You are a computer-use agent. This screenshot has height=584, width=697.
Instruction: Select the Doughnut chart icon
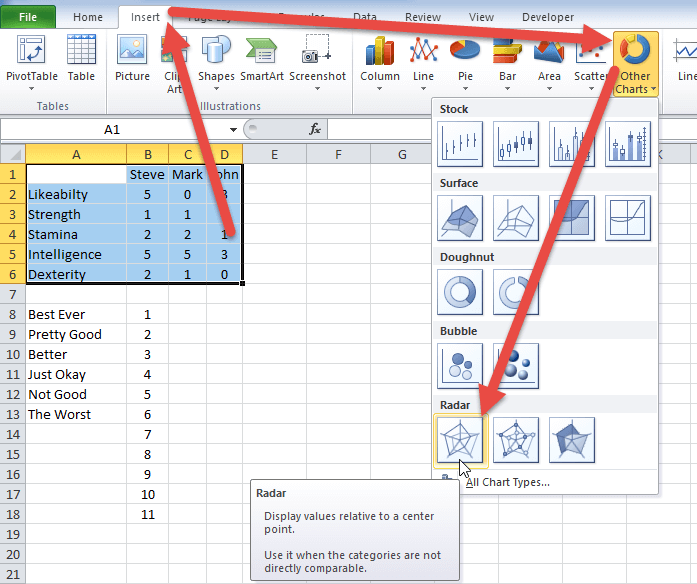point(460,292)
